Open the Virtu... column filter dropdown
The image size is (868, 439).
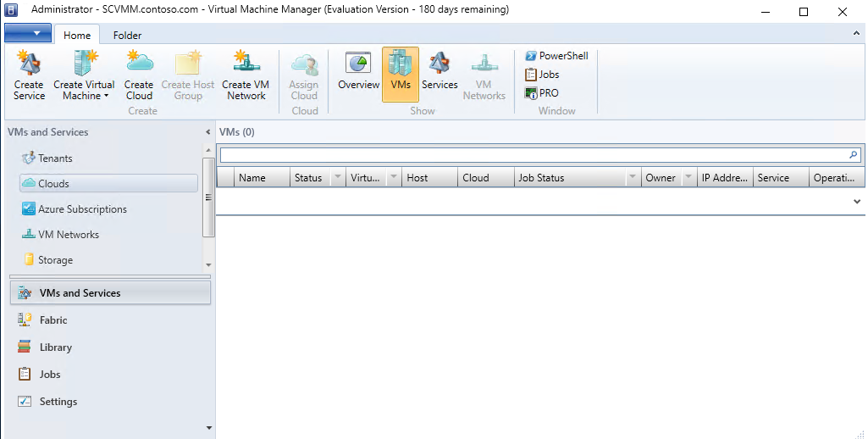coord(394,177)
